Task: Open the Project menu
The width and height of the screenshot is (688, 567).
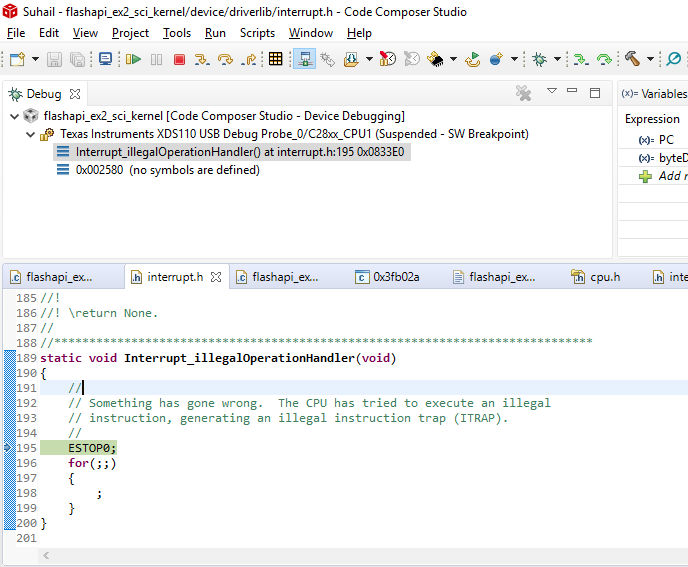Action: [x=130, y=33]
